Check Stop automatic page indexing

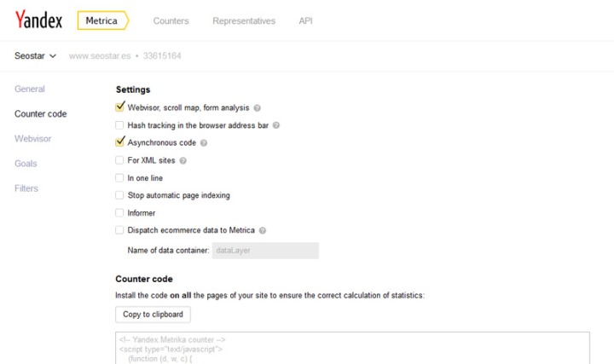click(119, 195)
